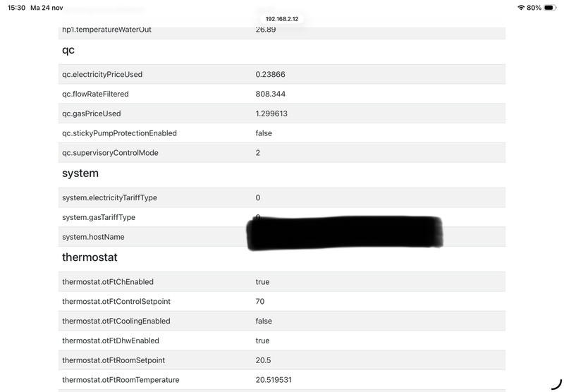The height and width of the screenshot is (392, 564).
Task: Select the qc section heading
Action: pos(68,50)
